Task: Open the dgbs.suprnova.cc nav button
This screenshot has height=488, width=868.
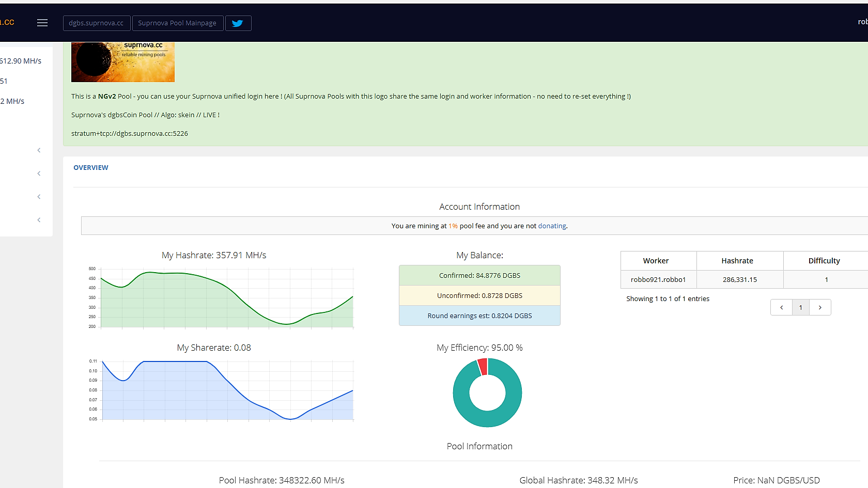Action: 96,23
